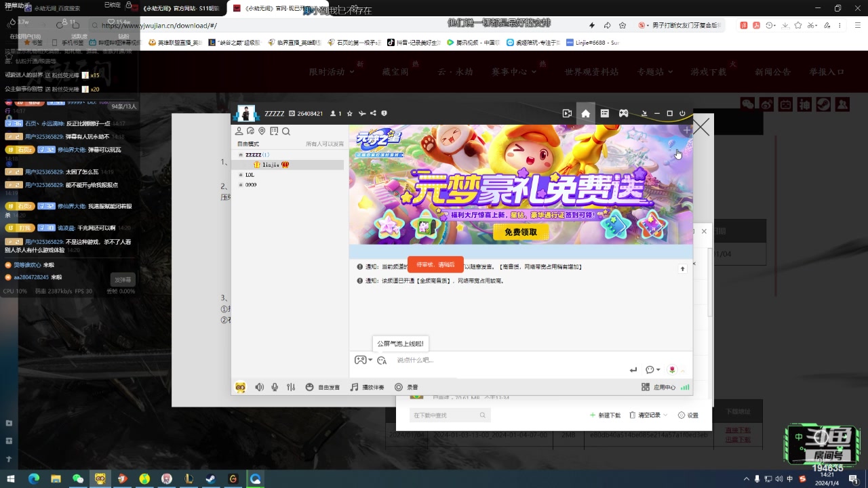This screenshot has width=868, height=488.
Task: Click the YY video camera icon
Action: coord(567,113)
